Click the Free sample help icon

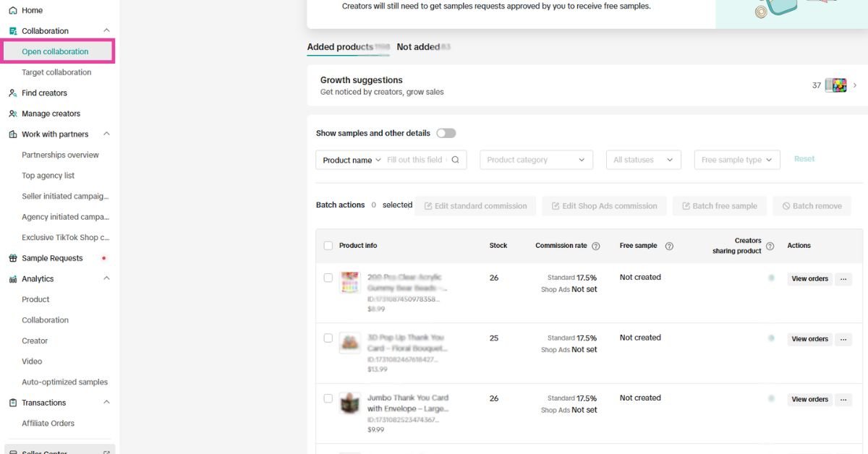pyautogui.click(x=669, y=246)
